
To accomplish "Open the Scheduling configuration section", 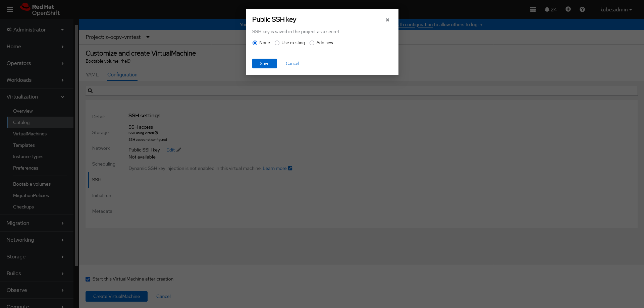I will coord(104,164).
